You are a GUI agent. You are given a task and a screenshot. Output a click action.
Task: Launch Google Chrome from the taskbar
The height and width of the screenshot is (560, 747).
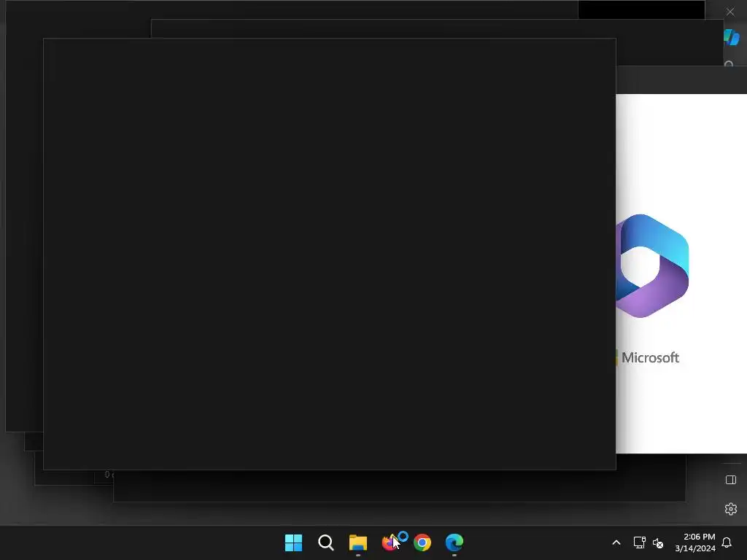[422, 542]
